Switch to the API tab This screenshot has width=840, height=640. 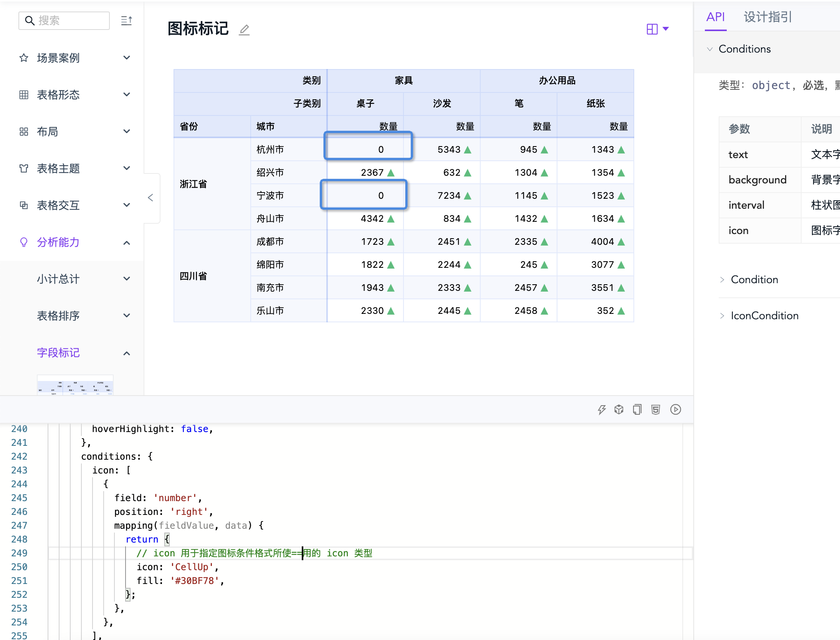click(716, 17)
